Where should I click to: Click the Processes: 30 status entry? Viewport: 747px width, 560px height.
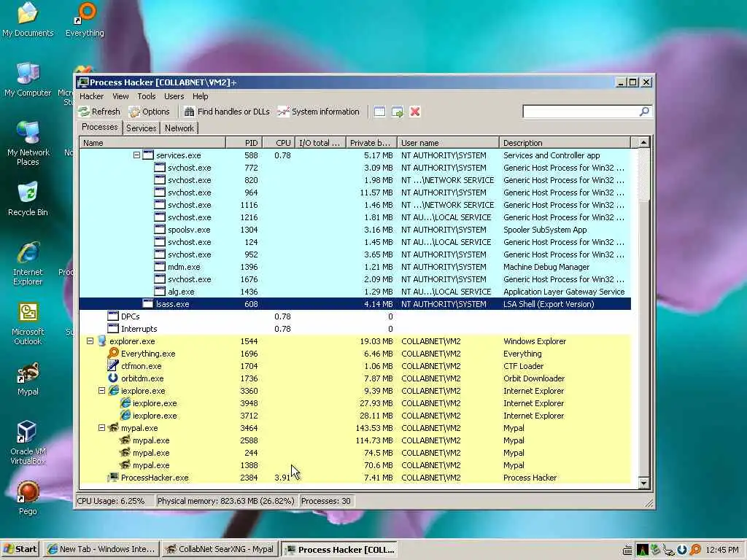pyautogui.click(x=326, y=501)
